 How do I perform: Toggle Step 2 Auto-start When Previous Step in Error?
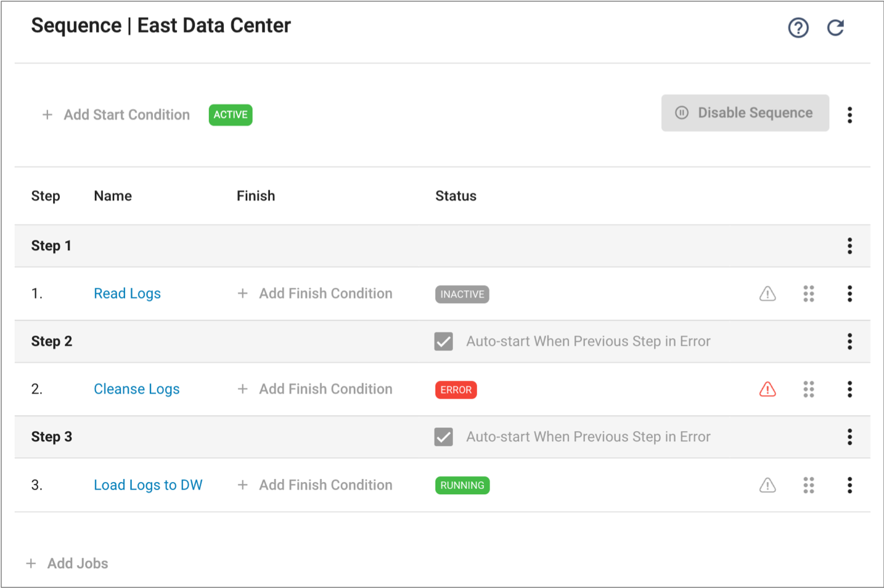pyautogui.click(x=444, y=341)
